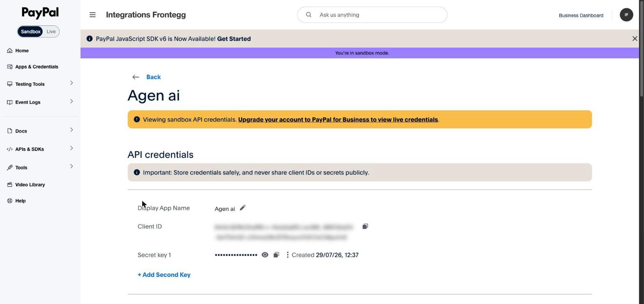
Task: Click the masked Secret key 1 dots
Action: 236,255
